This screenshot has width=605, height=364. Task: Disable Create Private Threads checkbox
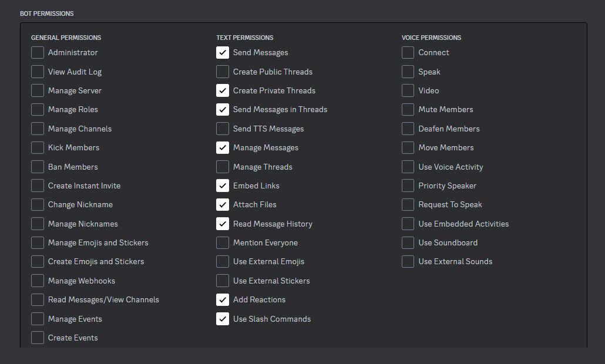tap(223, 91)
